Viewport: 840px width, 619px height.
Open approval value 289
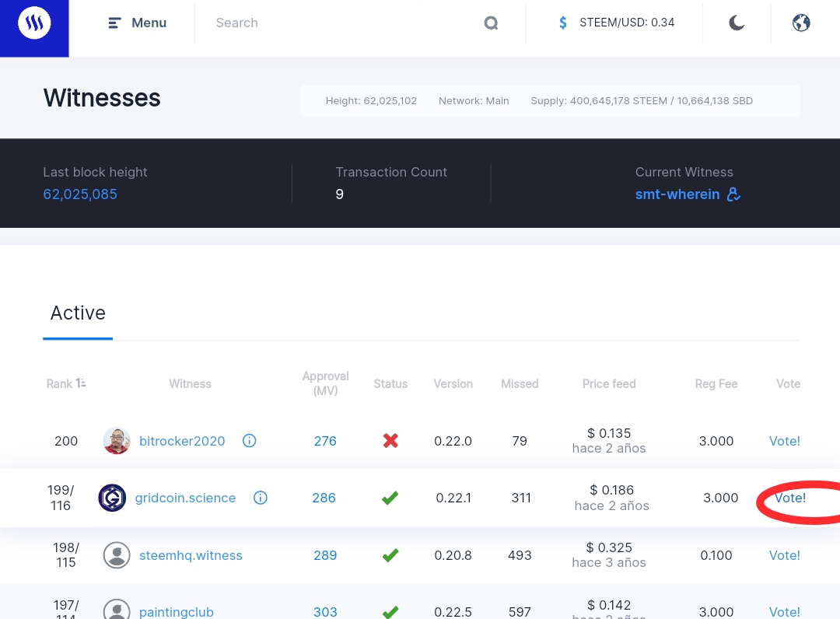click(325, 555)
